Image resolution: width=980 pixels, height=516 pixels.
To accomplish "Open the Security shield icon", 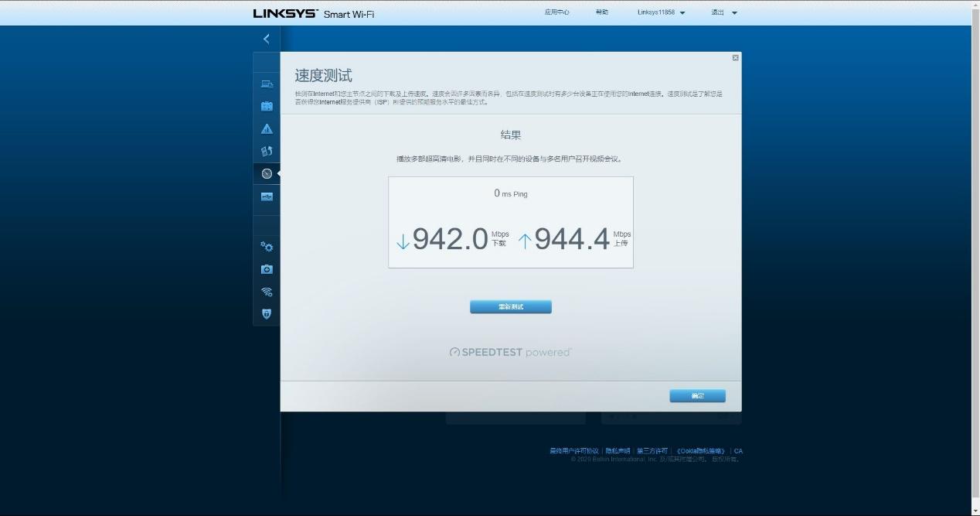I will 267,313.
